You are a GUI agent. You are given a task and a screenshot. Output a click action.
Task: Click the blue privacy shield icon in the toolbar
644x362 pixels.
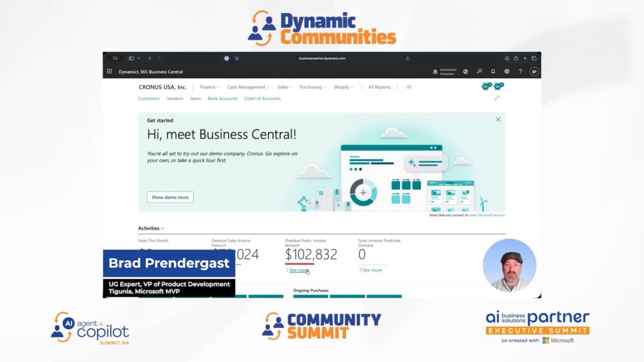tap(226, 58)
